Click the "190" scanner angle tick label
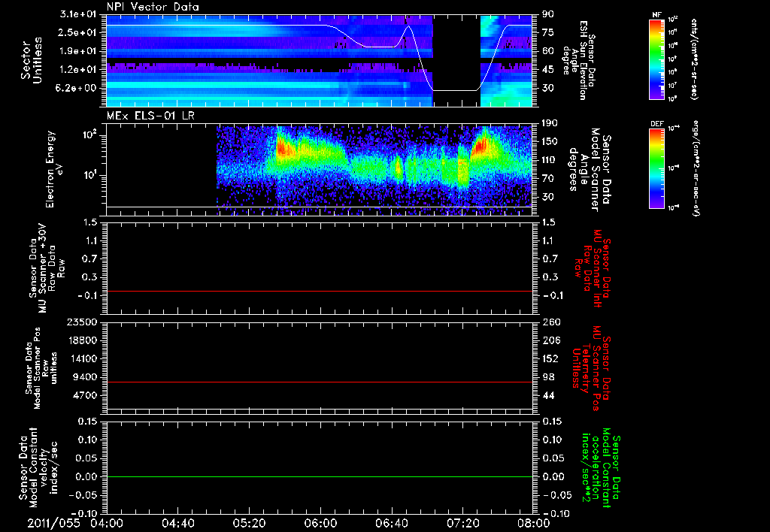770x532 pixels. (x=550, y=123)
